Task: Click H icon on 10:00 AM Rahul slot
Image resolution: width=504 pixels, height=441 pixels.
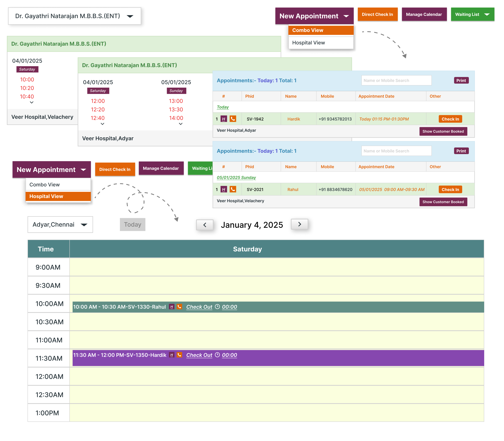Action: pyautogui.click(x=172, y=307)
